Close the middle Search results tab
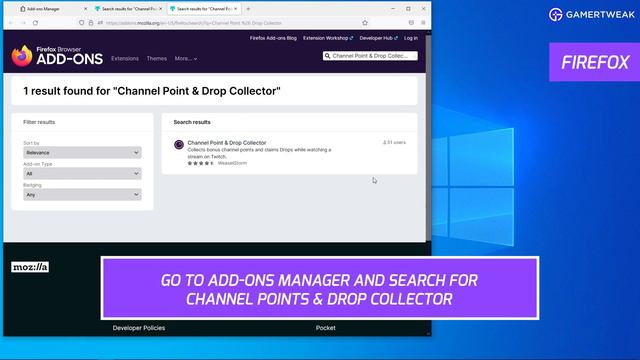Screen dimensions: 640x360 tap(160, 9)
